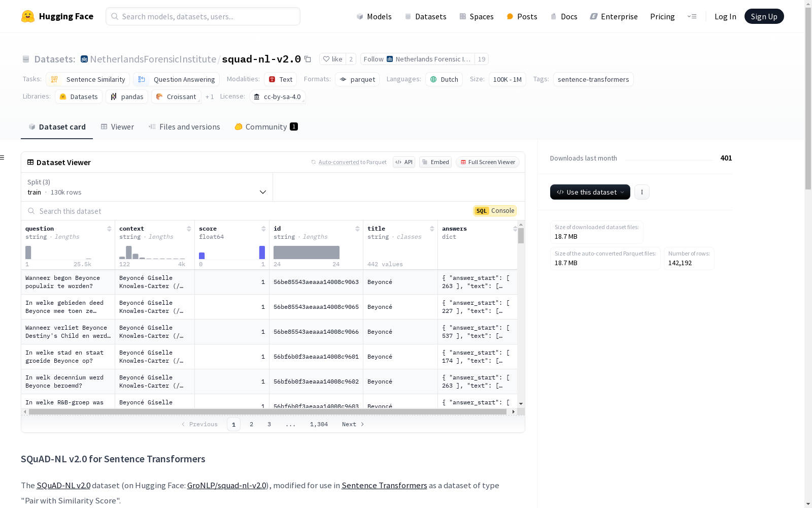This screenshot has width=812, height=508.
Task: Go to the Pricing page
Action: click(x=662, y=16)
